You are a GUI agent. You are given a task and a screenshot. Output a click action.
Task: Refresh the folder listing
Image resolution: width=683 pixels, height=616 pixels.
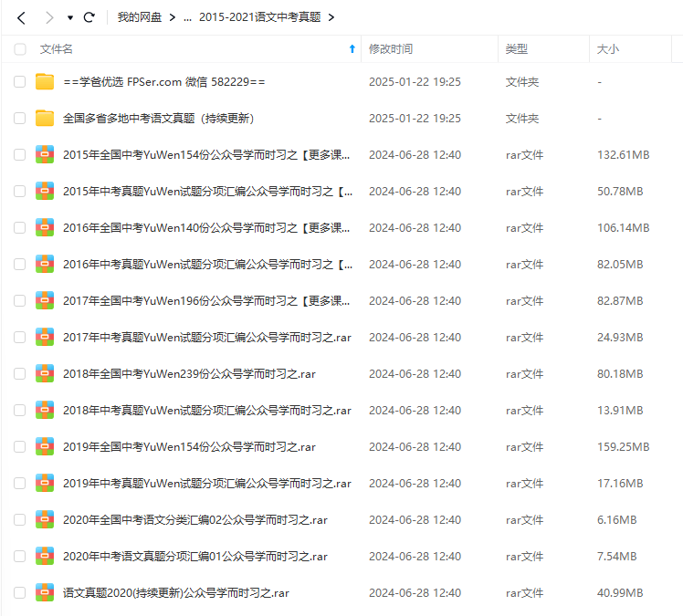[x=89, y=17]
